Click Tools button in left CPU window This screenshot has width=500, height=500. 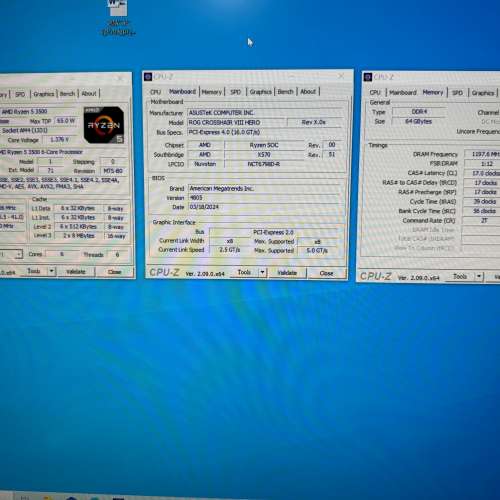point(34,271)
